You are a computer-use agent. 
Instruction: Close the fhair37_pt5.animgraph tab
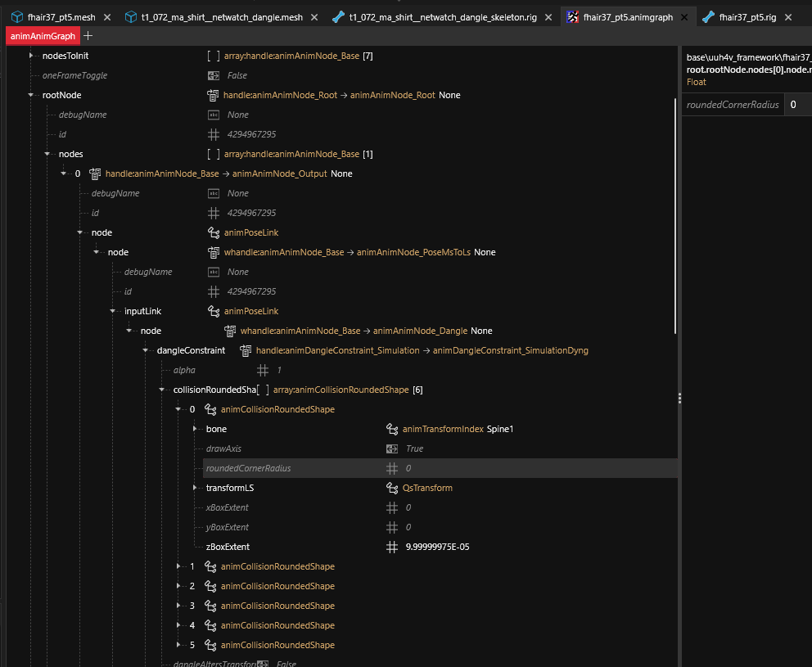pos(682,17)
